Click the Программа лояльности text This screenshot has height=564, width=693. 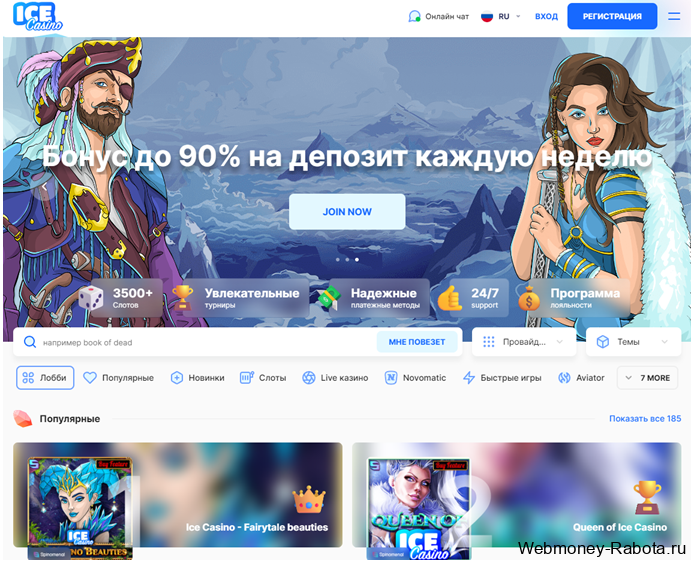click(x=585, y=297)
